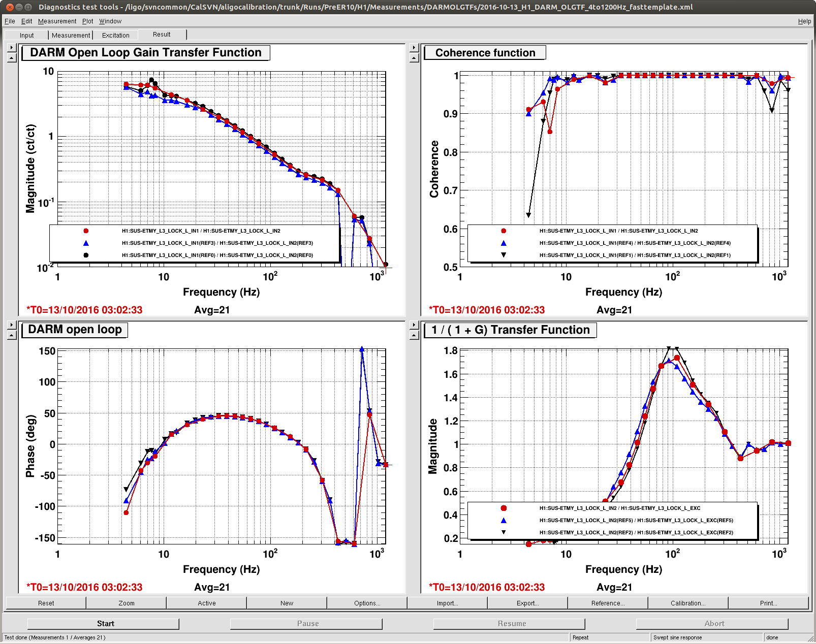Click right-arrow button beside 1/(1+G) Transfer Function plot
This screenshot has height=644, width=816.
click(x=414, y=325)
